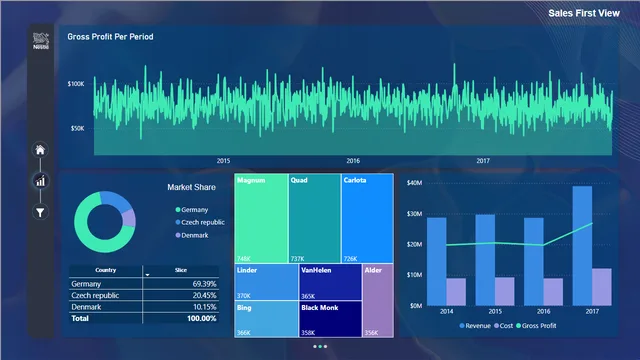
Task: Select the Germany row in table
Action: click(x=144, y=284)
